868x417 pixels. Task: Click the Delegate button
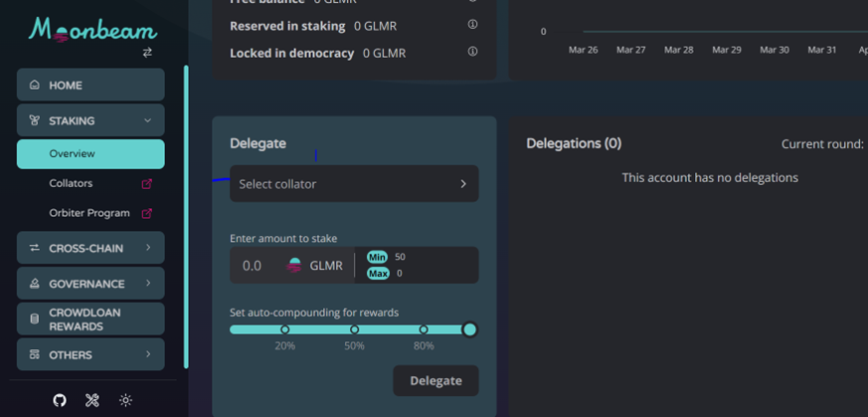435,381
